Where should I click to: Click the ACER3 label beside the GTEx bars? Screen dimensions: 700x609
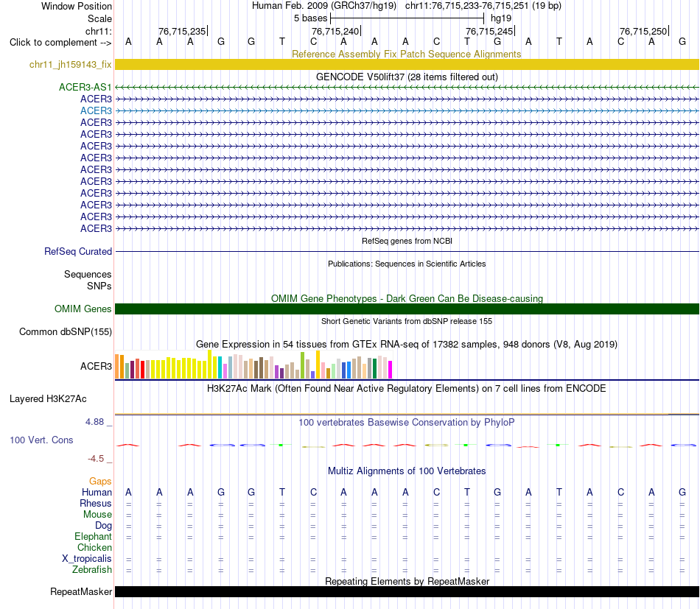coord(96,366)
